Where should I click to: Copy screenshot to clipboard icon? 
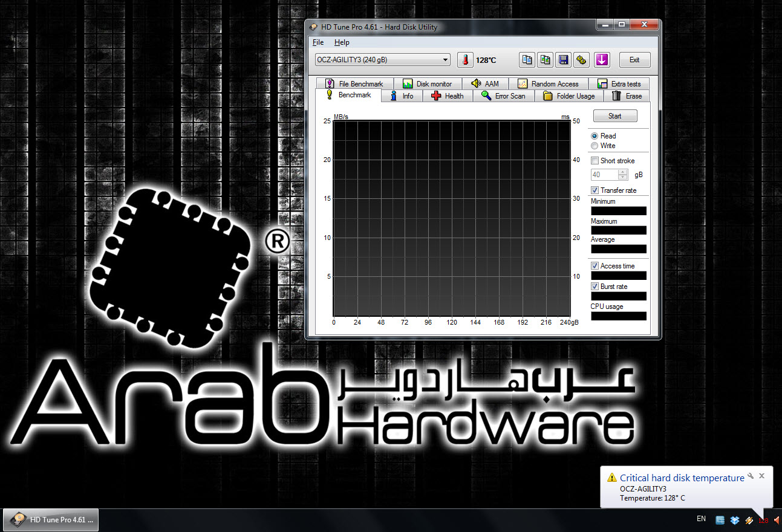tap(546, 60)
